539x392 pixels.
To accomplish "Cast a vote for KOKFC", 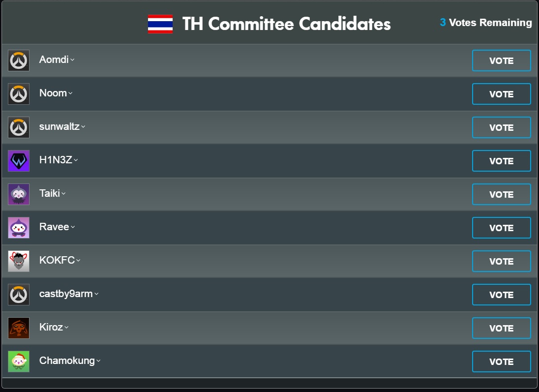I will coord(502,261).
